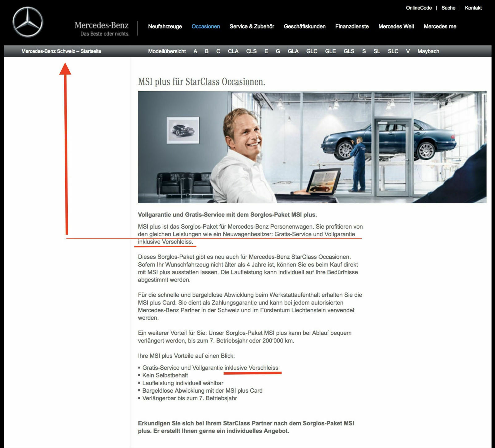Click the workshop hero banner image
Screen dimensions: 495x448
[x=312, y=147]
